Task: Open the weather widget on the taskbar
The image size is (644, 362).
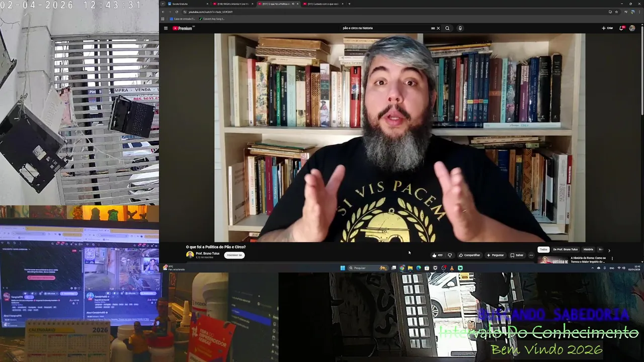Action: (x=174, y=268)
